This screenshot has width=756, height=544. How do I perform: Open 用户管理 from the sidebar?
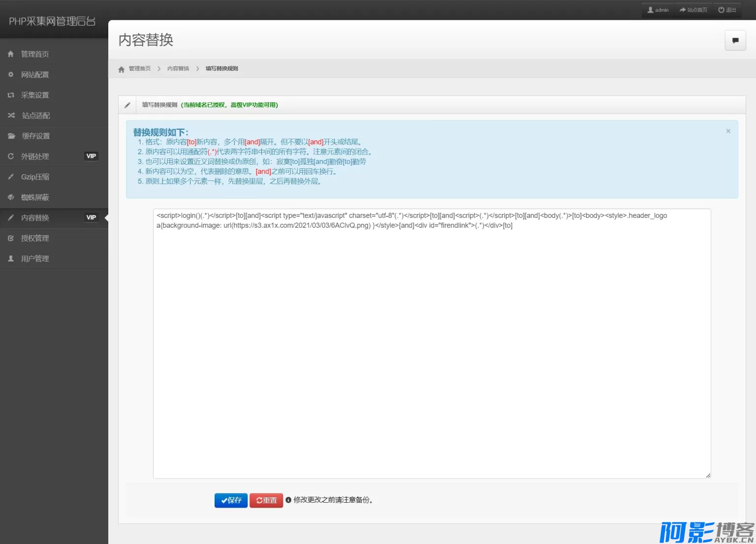(x=35, y=259)
